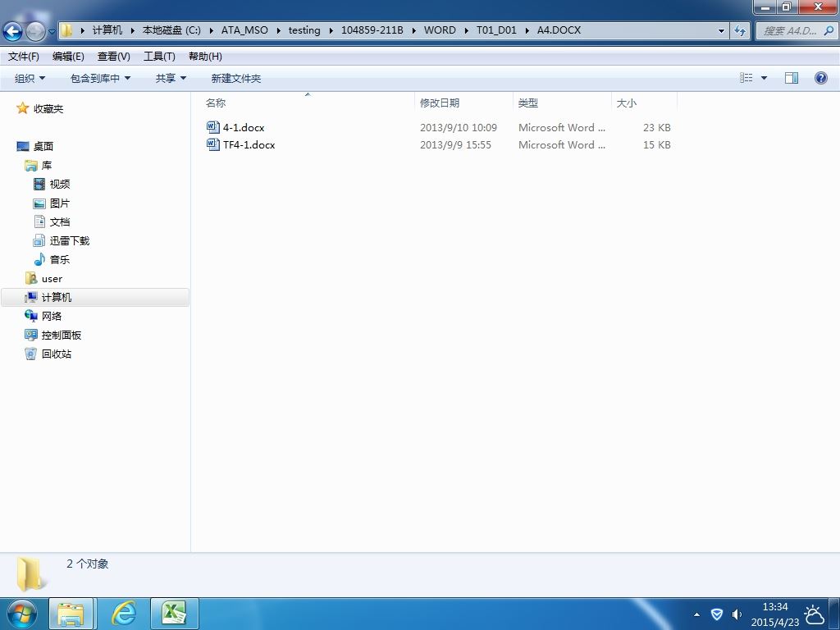
Task: Expand the 组织 dropdown
Action: pyautogui.click(x=30, y=78)
